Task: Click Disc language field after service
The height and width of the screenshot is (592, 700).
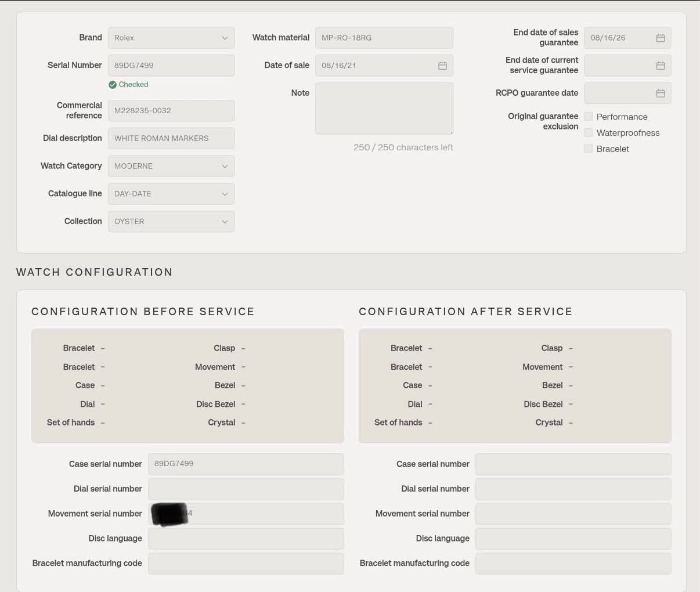Action: point(573,539)
